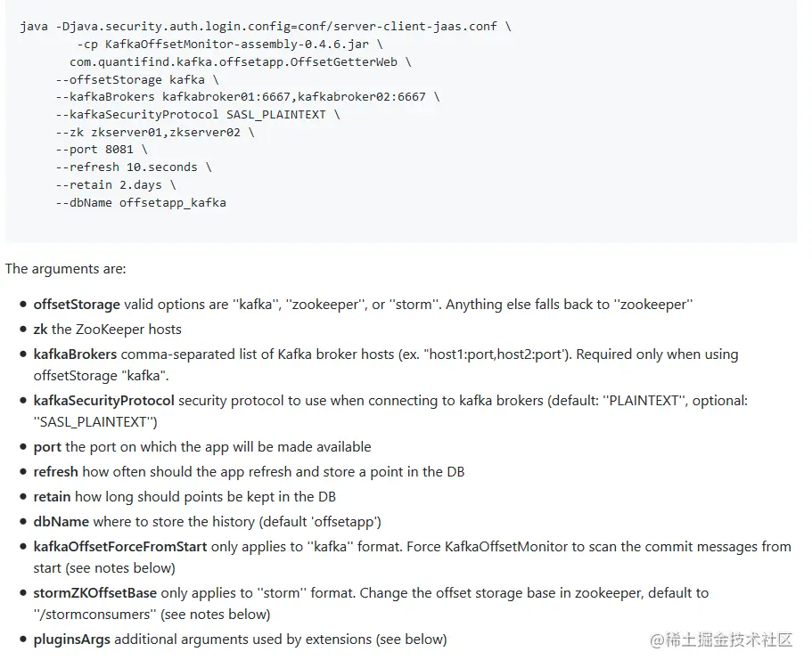
Task: Click the pluginsArgs argument name
Action: 72,639
